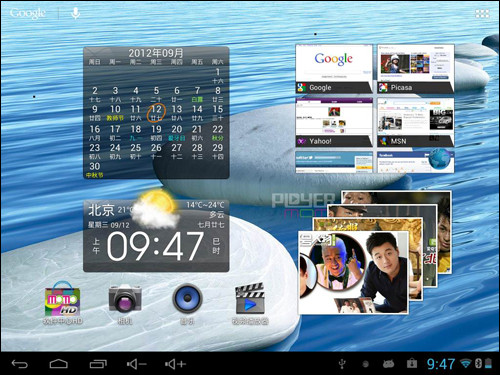
Task: Raise volume with the volume-up button
Action: [x=175, y=364]
